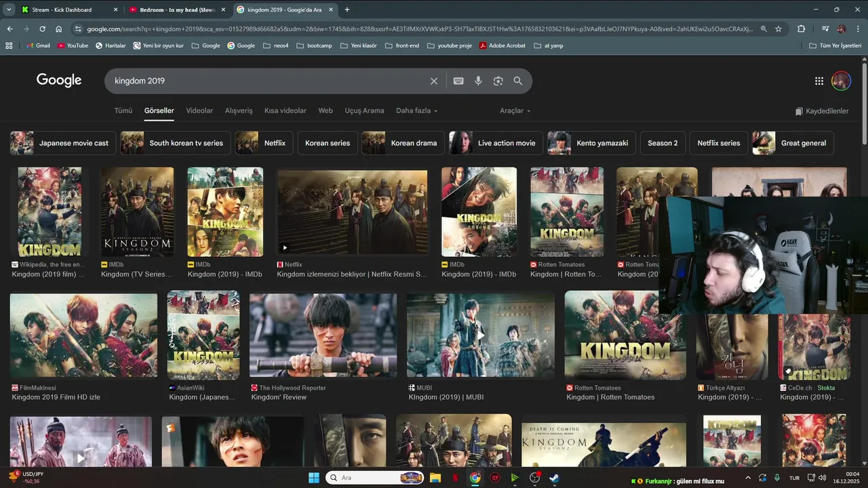Filter by Great general chip
This screenshot has height=488, width=868.
793,143
